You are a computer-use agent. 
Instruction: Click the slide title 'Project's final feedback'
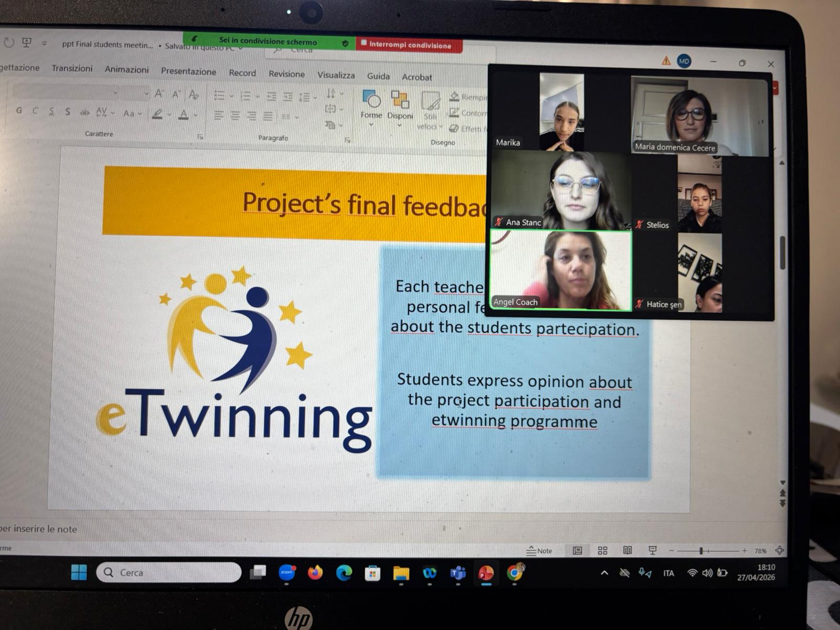pos(365,204)
